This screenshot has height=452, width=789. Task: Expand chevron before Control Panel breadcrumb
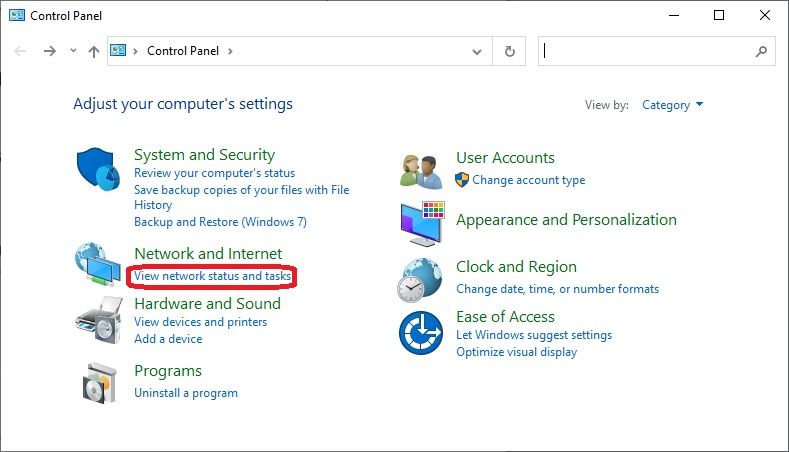(x=135, y=51)
